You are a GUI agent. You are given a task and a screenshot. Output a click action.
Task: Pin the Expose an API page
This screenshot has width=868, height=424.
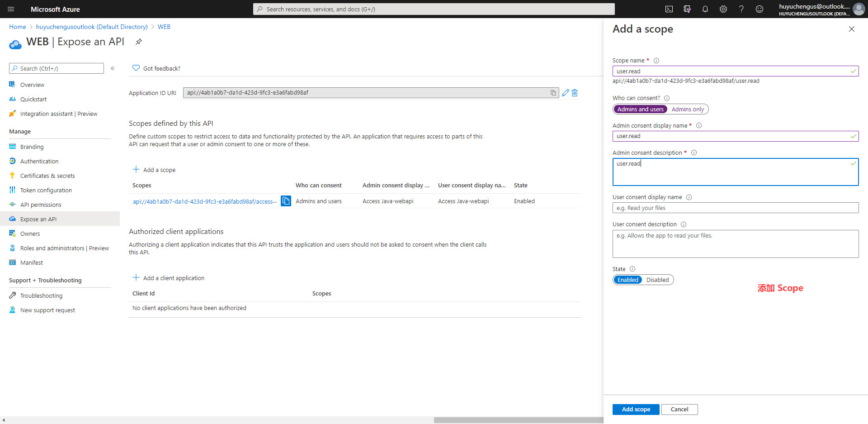139,42
